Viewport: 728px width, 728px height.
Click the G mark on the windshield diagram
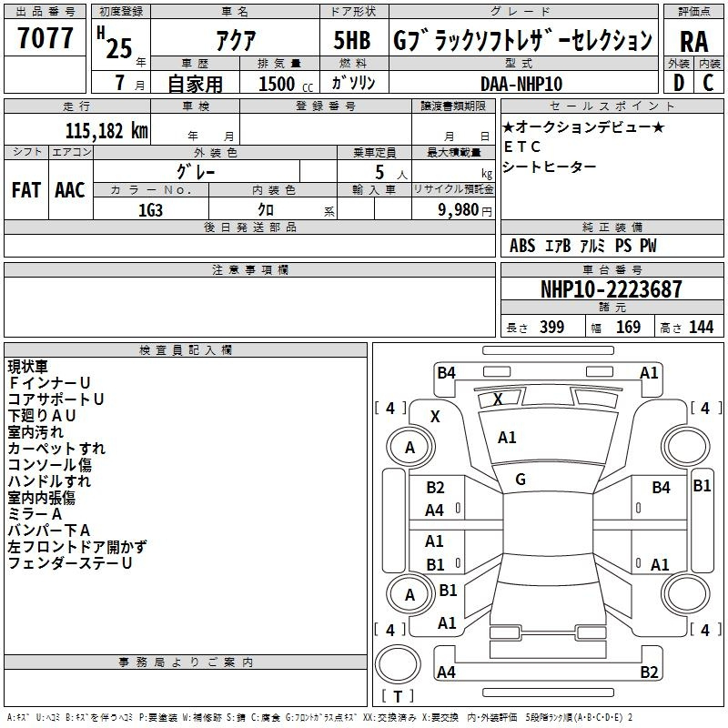pos(521,480)
